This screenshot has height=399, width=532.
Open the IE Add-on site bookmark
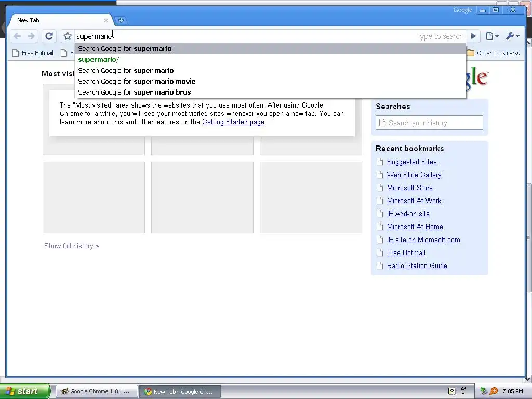pos(408,214)
